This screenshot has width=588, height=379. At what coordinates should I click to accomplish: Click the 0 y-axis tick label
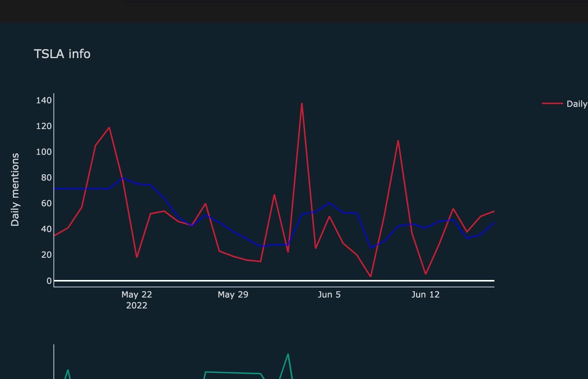point(49,281)
